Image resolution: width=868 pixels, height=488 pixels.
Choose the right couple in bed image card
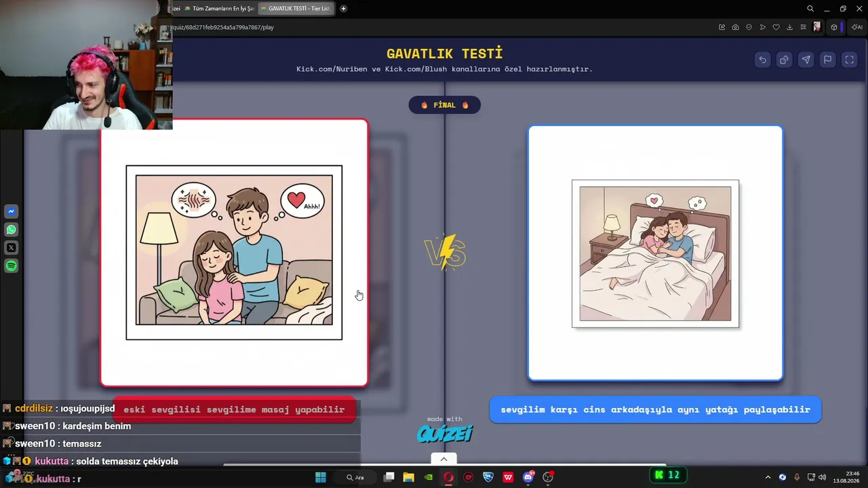(655, 253)
